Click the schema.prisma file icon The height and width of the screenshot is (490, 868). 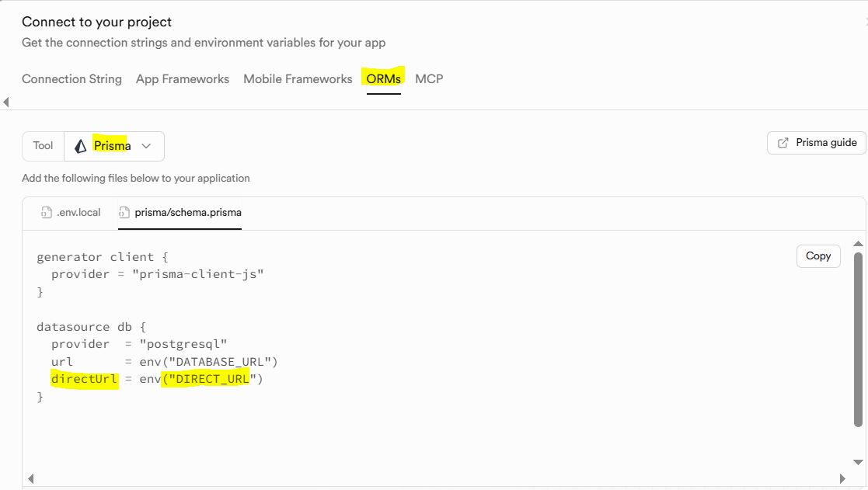click(x=124, y=212)
